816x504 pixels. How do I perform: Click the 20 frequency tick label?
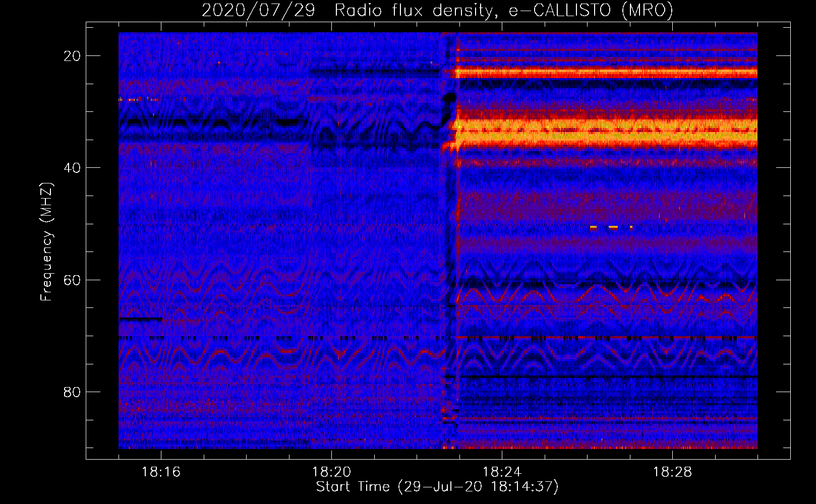(73, 56)
